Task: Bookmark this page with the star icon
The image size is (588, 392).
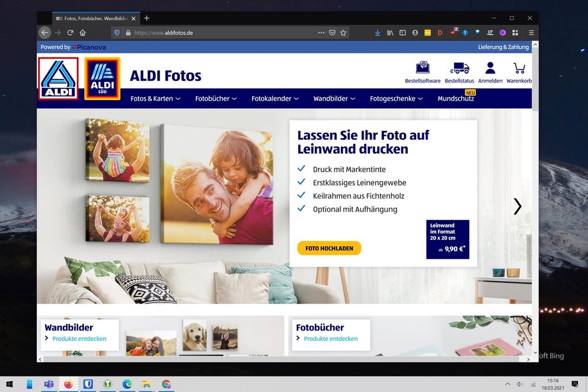Action: tap(343, 33)
